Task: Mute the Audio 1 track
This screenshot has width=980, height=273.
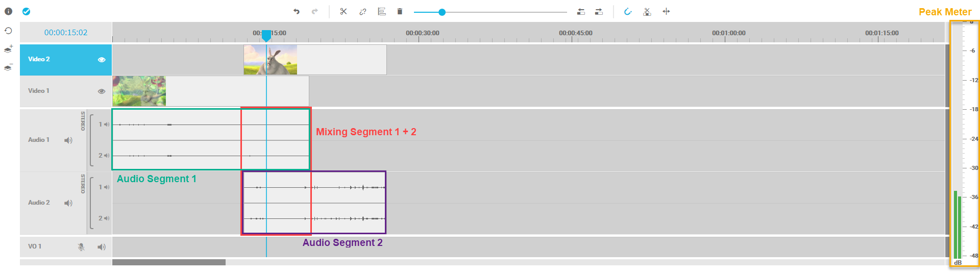Action: (x=68, y=140)
